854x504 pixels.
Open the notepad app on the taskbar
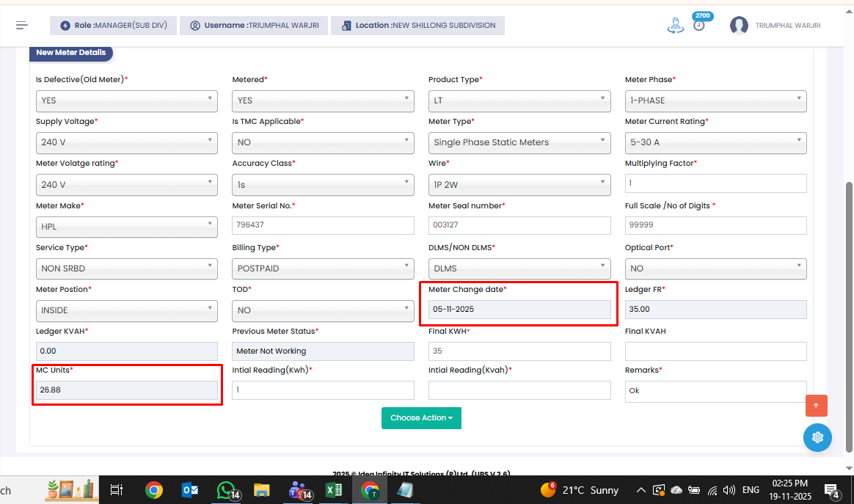(405, 490)
